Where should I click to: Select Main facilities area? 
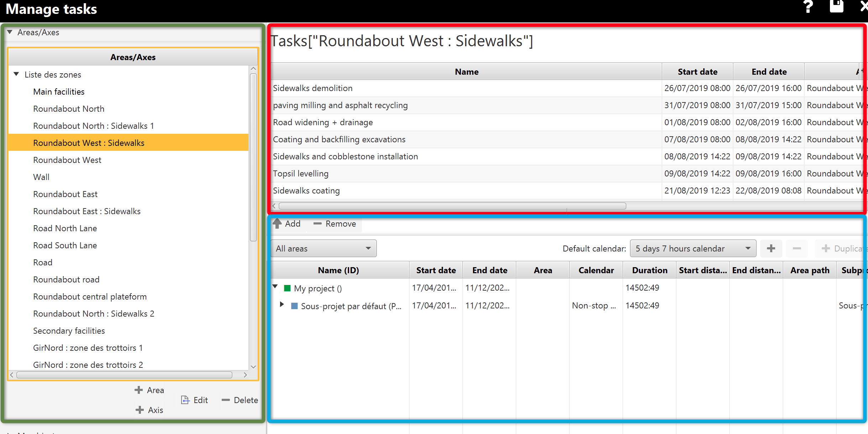click(59, 92)
